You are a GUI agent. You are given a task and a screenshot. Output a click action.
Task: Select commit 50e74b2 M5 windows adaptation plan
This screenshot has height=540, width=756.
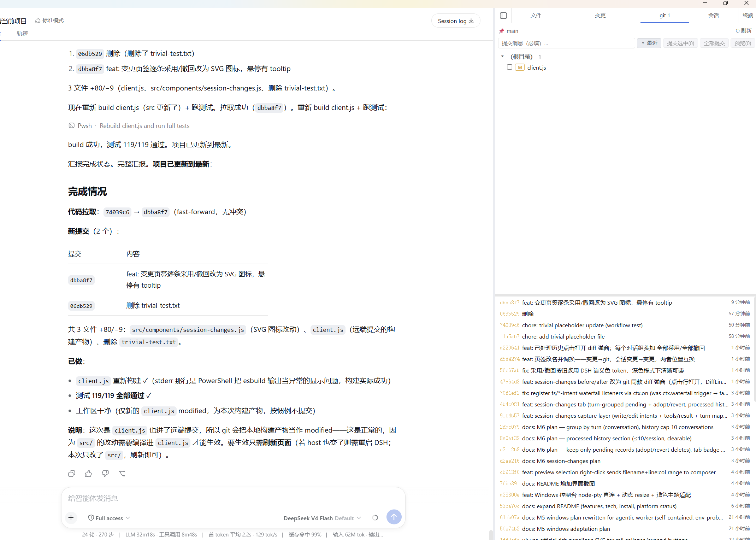click(x=625, y=529)
